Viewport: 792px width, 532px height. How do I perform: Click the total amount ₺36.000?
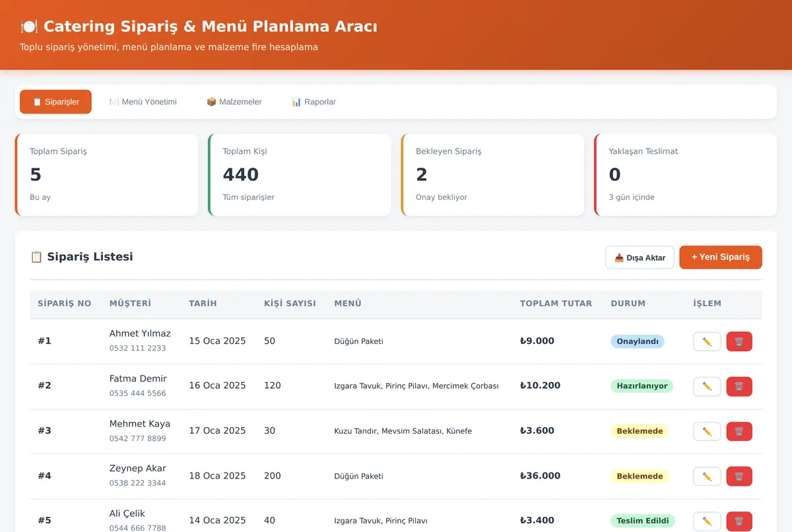pos(540,476)
